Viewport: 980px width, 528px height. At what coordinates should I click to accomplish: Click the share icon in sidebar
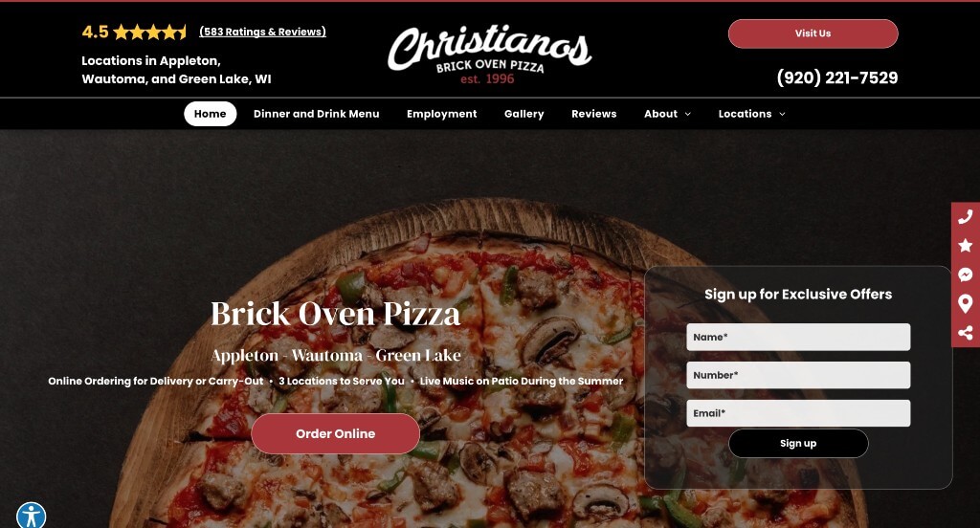click(x=965, y=333)
